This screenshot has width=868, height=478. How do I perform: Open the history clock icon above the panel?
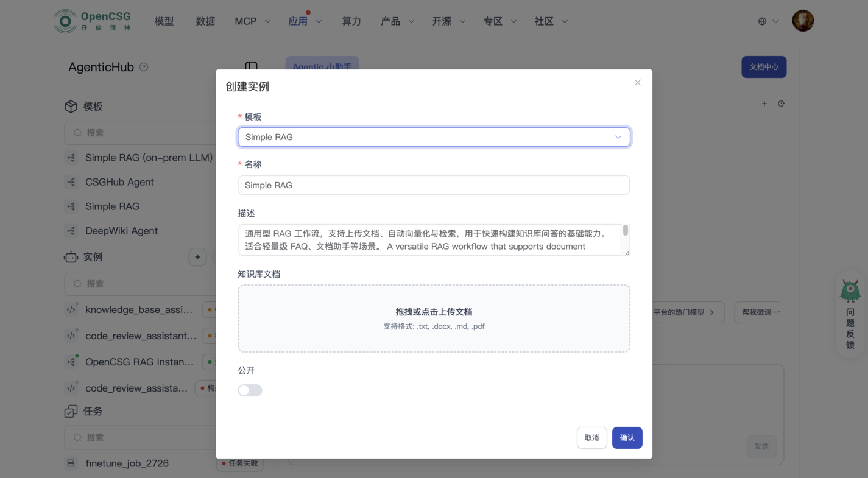[x=782, y=104]
